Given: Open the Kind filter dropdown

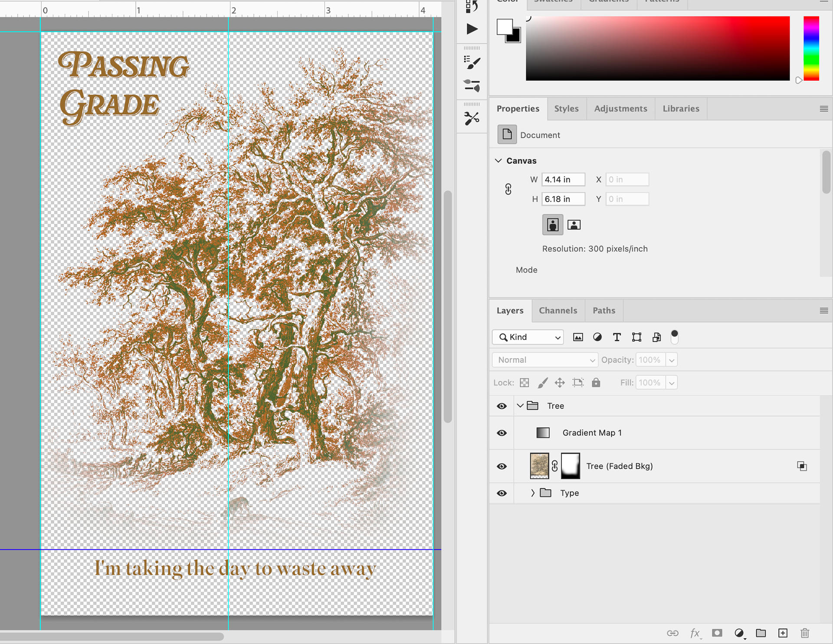Looking at the screenshot, I should tap(528, 337).
